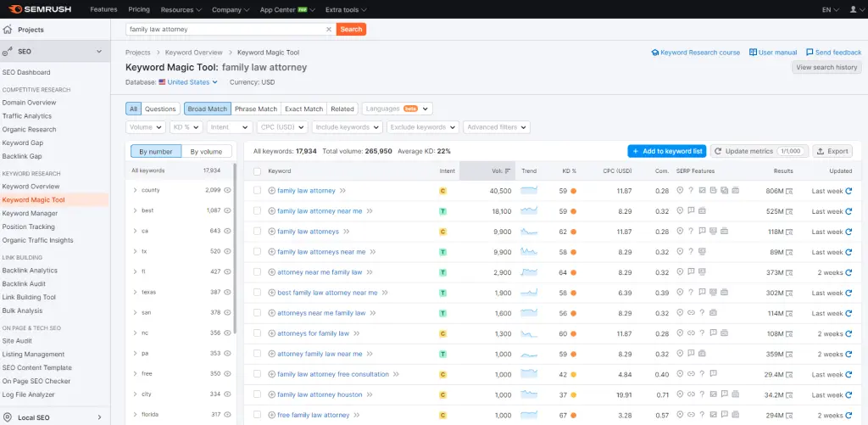Open the CPC (USD) filter dropdown
Viewport: 868px width, 425px height.
[x=282, y=127]
